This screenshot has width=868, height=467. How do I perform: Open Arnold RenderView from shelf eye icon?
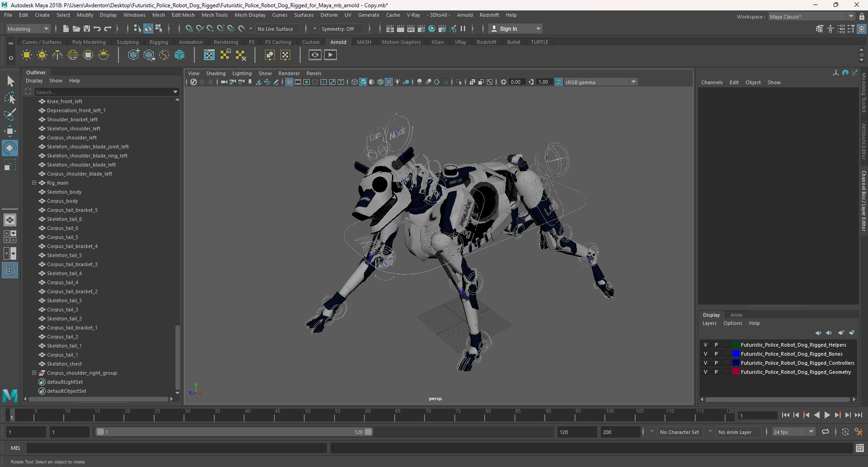[315, 55]
